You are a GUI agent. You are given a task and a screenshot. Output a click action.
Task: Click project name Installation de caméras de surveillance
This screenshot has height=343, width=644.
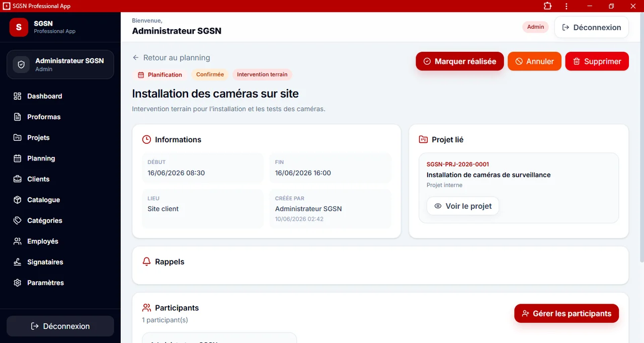coord(489,175)
